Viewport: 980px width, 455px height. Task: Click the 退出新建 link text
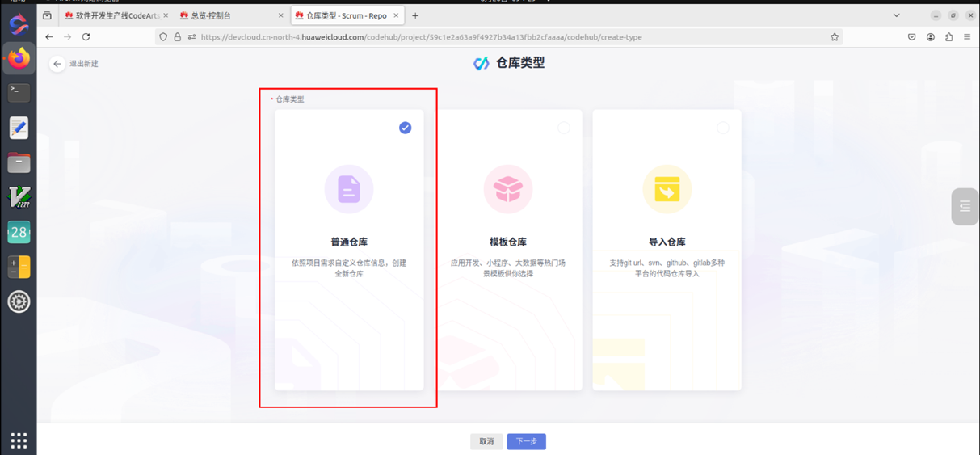pos(84,64)
